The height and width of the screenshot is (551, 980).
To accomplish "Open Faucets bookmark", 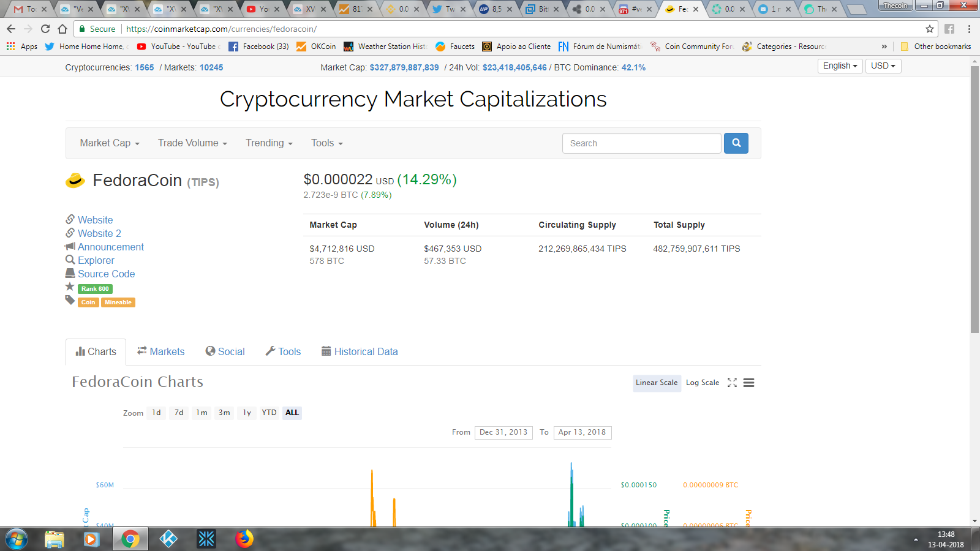I will click(x=455, y=47).
